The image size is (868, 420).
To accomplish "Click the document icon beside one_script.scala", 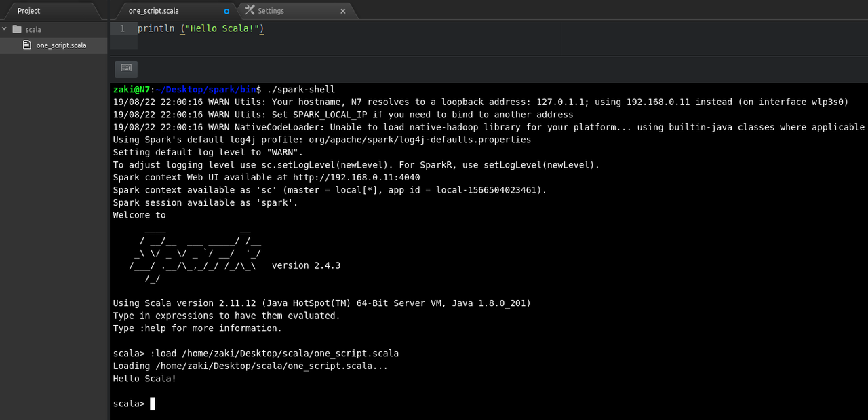I will pyautogui.click(x=26, y=45).
